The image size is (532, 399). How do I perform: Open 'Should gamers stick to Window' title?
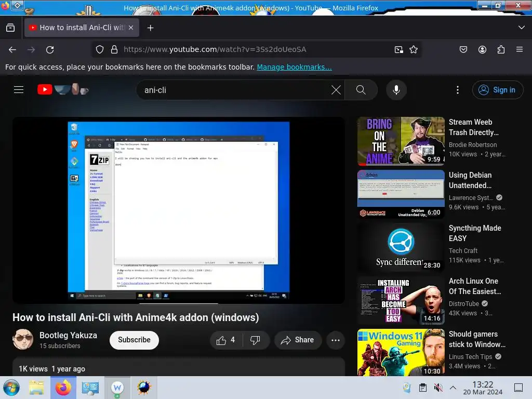[477, 339]
